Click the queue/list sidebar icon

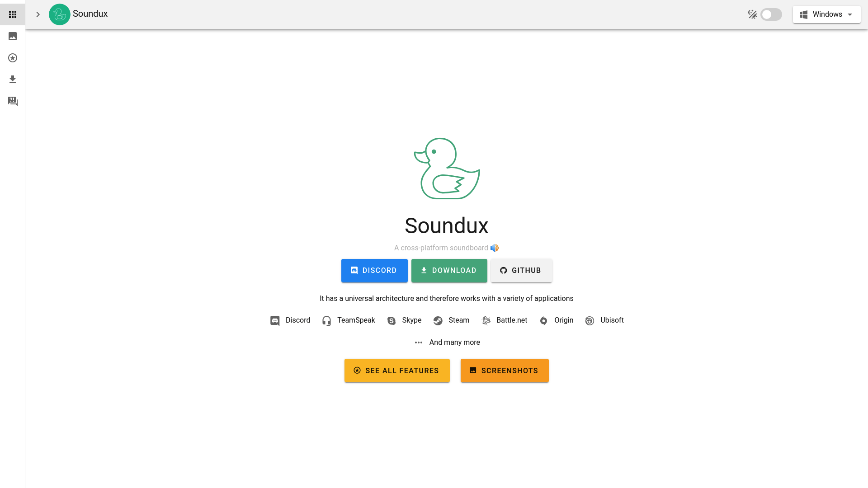[12, 101]
